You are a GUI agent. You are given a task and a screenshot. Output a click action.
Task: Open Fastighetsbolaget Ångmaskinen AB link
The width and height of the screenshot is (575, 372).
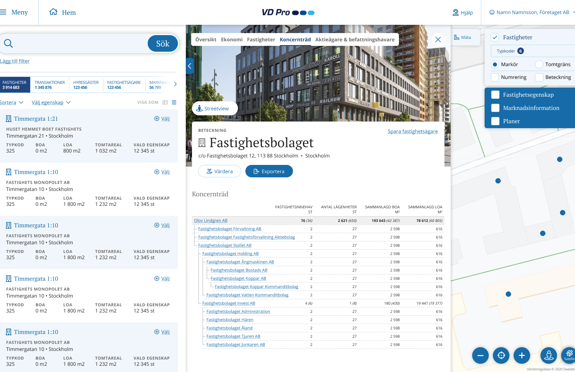click(x=240, y=262)
